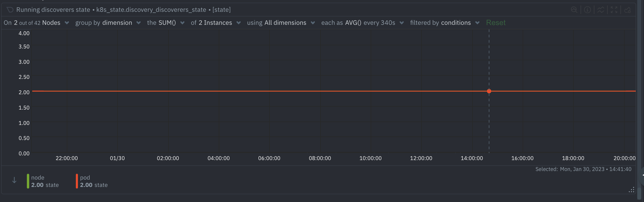Open the chart information icon

click(587, 10)
